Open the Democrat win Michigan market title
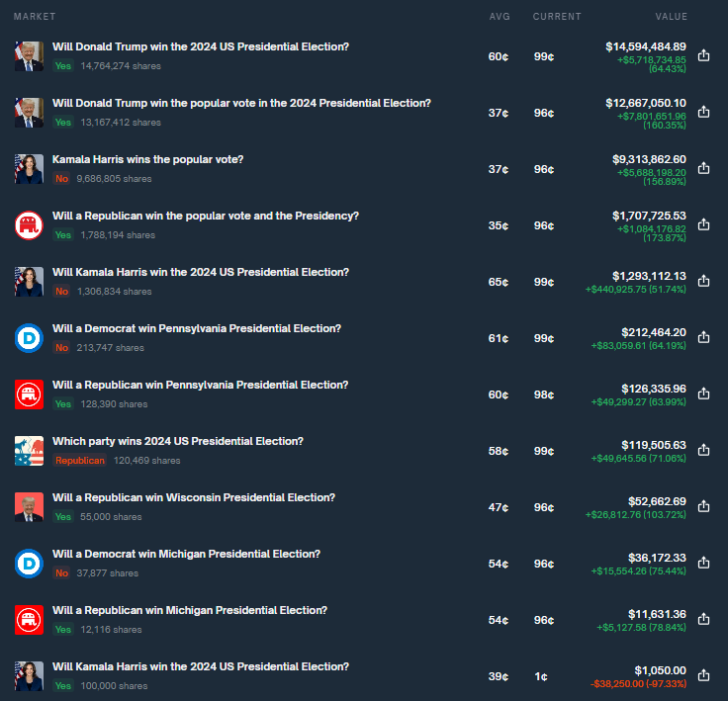This screenshot has height=701, width=728. tap(186, 554)
